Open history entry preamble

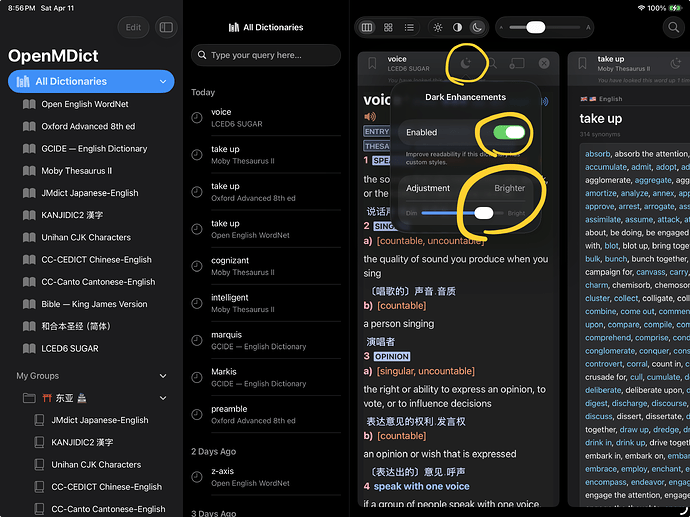(266, 414)
